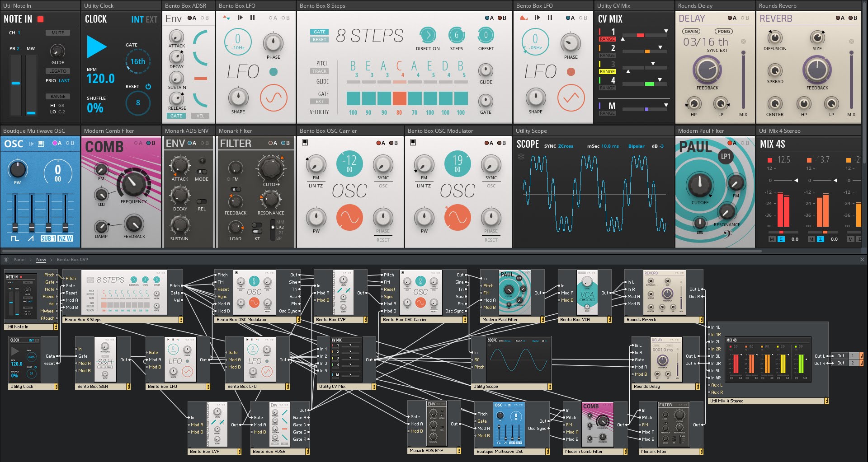Toggle the reset power icon on Utility Clock
Image resolution: width=868 pixels, height=462 pixels.
[x=149, y=86]
